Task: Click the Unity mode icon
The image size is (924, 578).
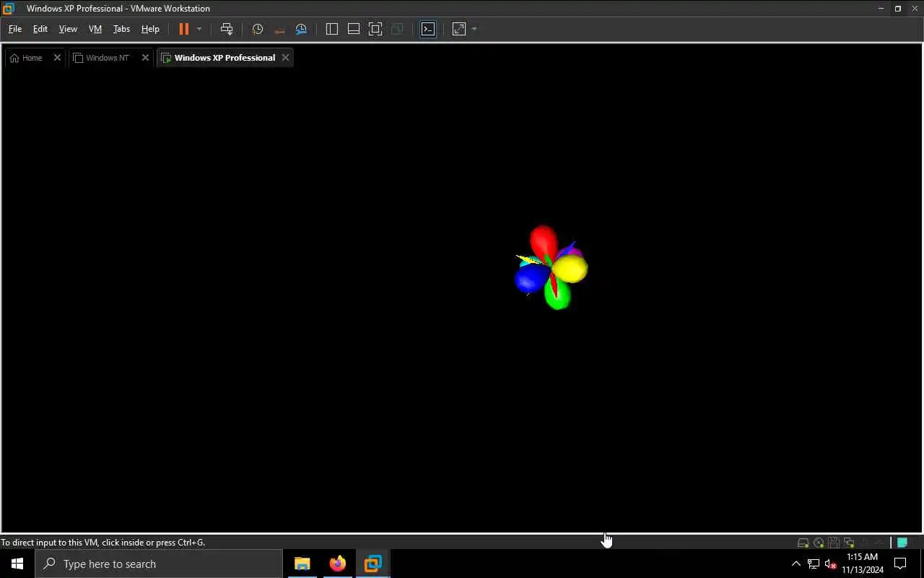Action: [x=397, y=29]
